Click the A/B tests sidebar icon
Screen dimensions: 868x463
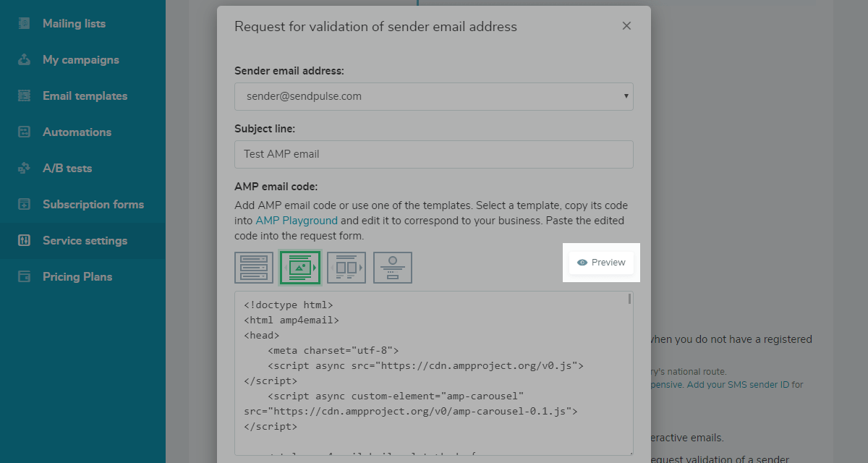25,168
